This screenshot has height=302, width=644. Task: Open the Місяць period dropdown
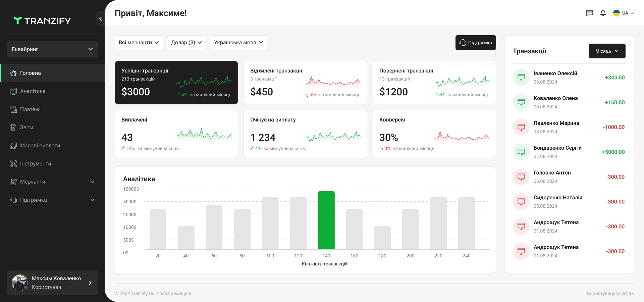(607, 51)
